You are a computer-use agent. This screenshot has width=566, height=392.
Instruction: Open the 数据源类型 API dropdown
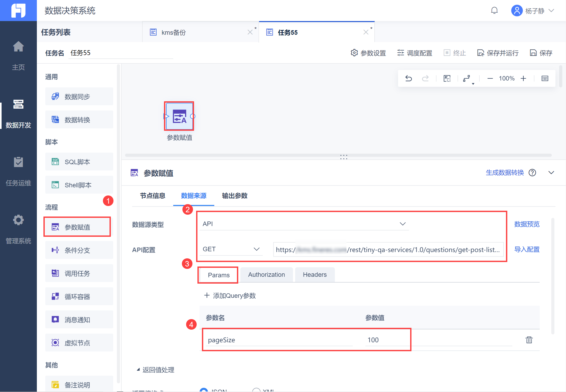(x=304, y=224)
